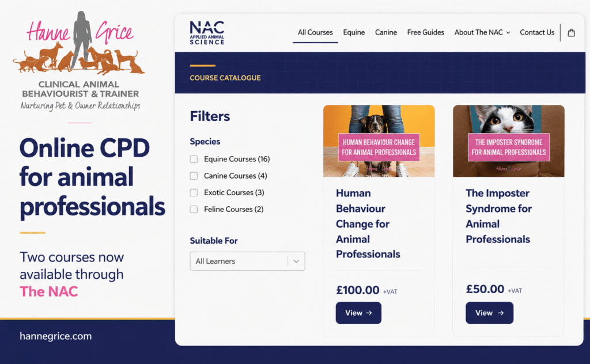Click the £50.00 price

pos(485,289)
